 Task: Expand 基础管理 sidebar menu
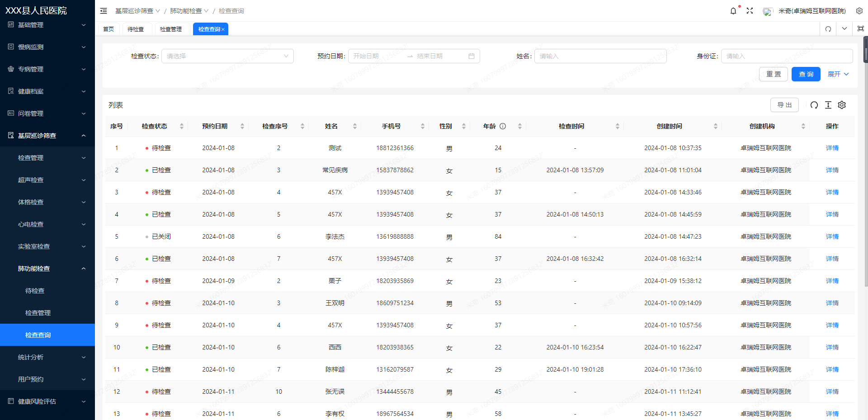pos(47,25)
